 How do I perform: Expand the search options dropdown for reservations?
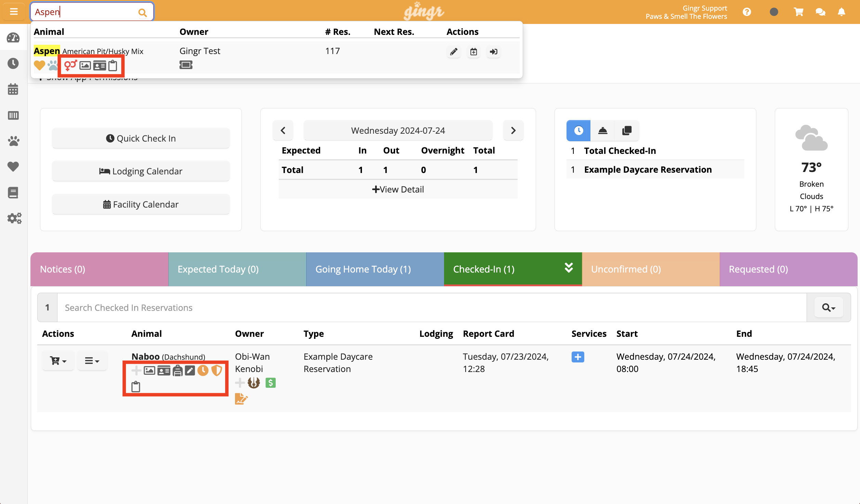(829, 308)
